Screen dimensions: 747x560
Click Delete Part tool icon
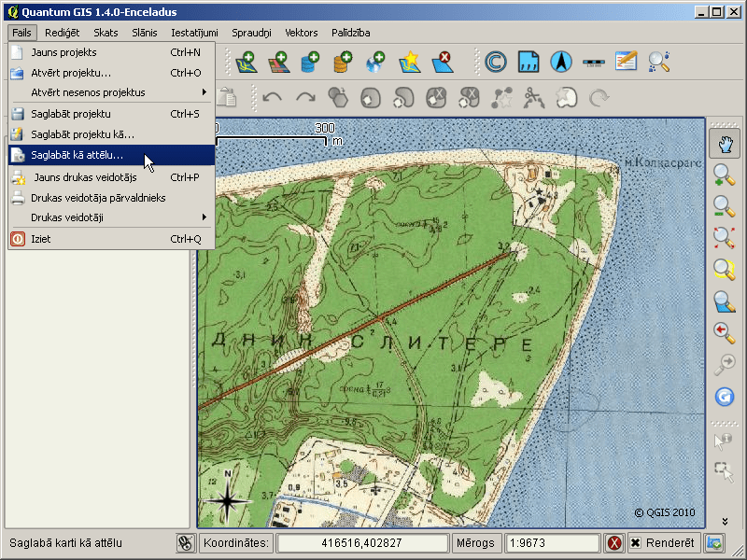pos(469,98)
